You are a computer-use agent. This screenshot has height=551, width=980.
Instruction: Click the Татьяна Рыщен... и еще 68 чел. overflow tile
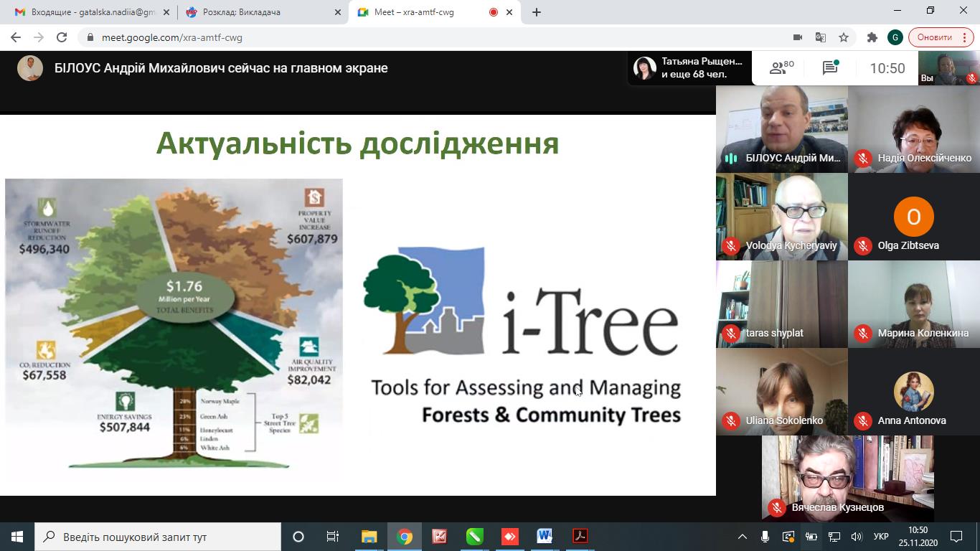(x=690, y=68)
